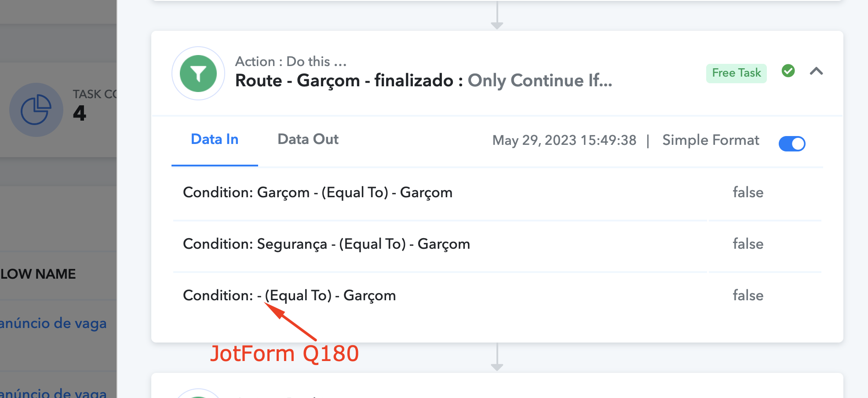Click the Action : Do this label
Screen dimensions: 868x398
291,62
